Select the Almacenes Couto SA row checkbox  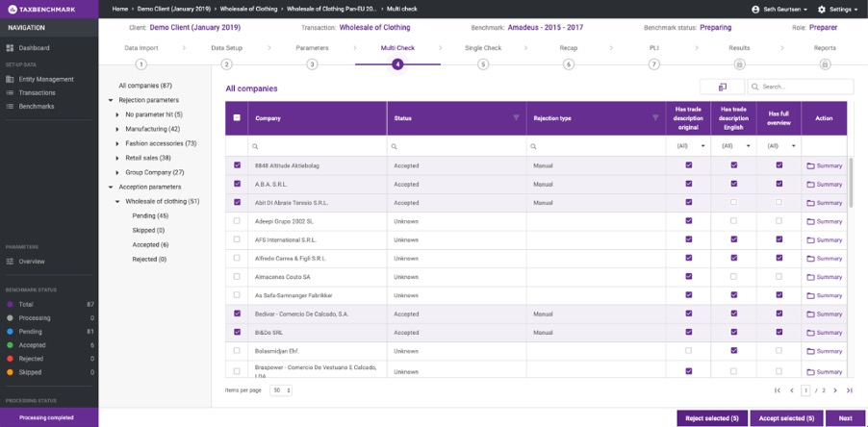click(x=237, y=276)
